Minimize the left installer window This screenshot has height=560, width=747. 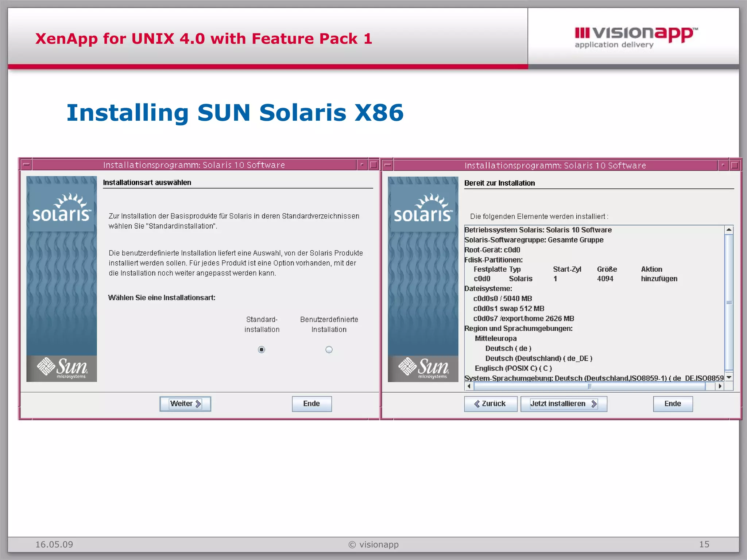coord(362,165)
